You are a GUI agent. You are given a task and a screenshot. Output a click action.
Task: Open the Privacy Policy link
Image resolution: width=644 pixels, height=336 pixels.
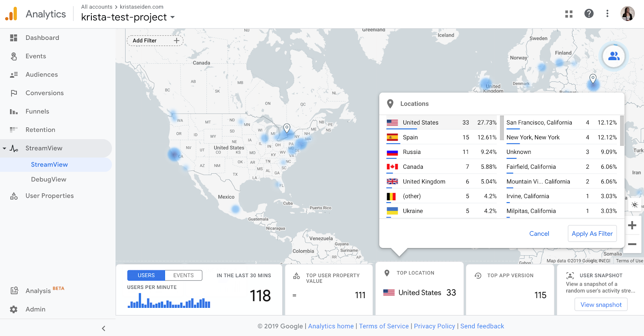[x=435, y=326]
